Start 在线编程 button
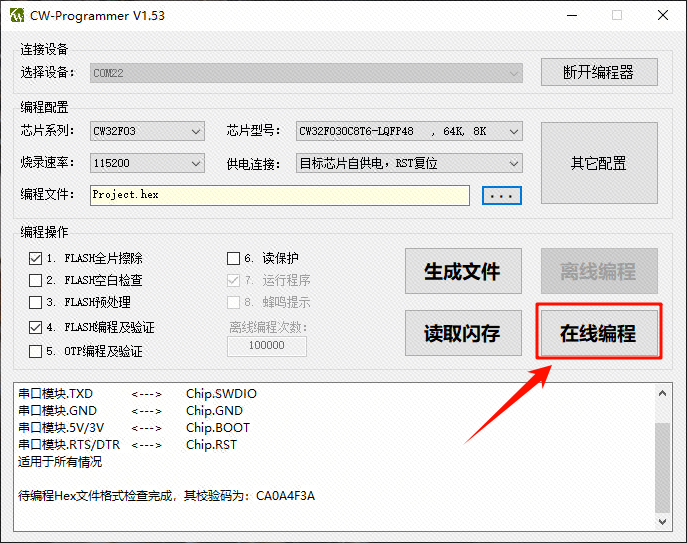 pyautogui.click(x=599, y=333)
